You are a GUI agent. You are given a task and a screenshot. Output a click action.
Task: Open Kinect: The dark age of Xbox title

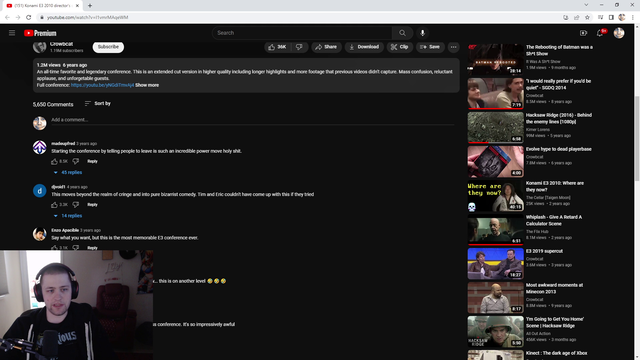pos(556,353)
